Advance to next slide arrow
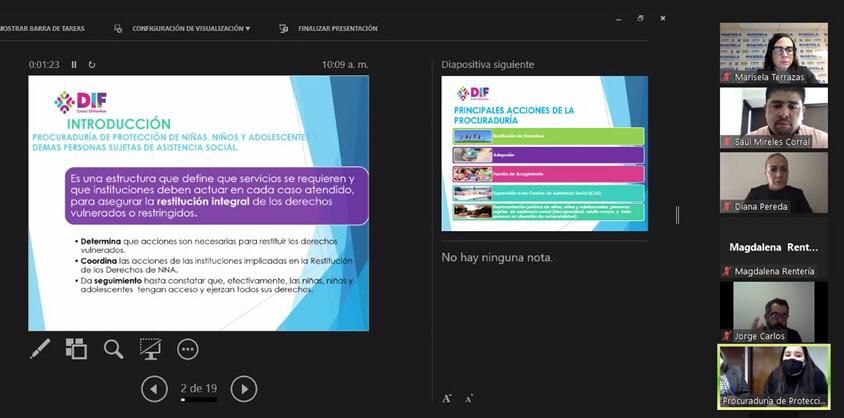Viewport: 844px width, 418px height. pyautogui.click(x=244, y=388)
